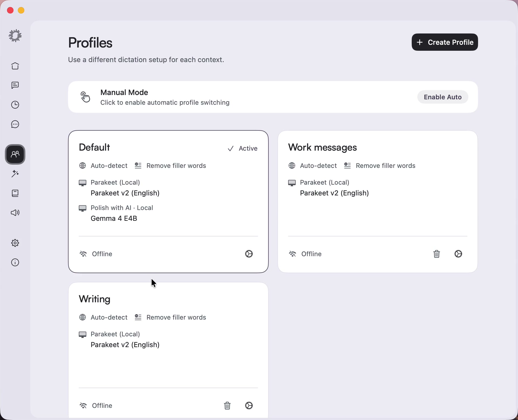Open the chat bubble sidebar icon
The image size is (518, 420).
(x=15, y=124)
